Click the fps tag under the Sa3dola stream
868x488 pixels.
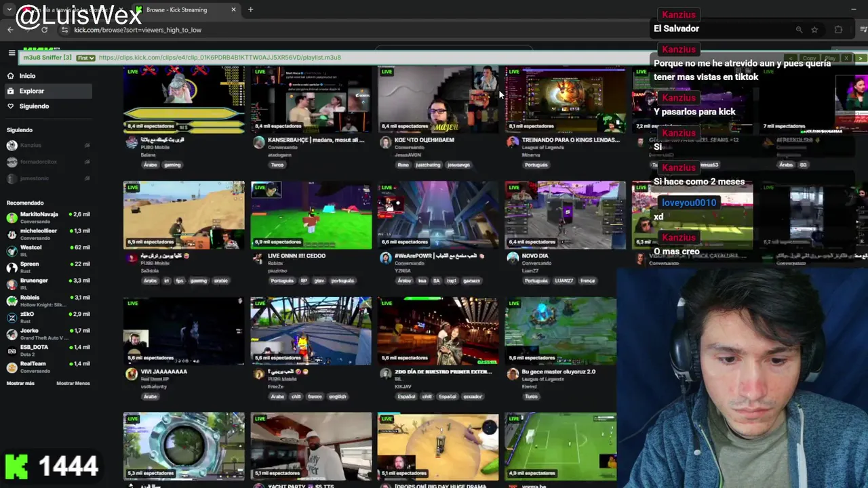coord(180,281)
